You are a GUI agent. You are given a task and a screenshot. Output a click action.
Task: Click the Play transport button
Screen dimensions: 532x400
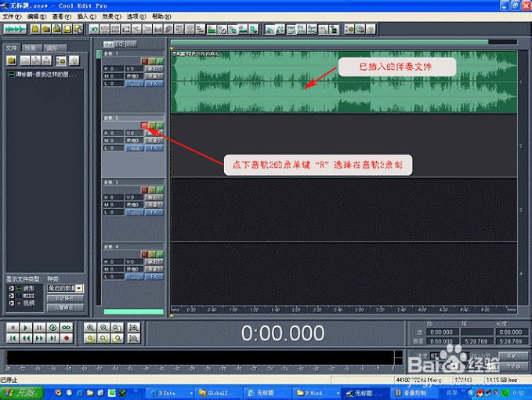[x=25, y=328]
